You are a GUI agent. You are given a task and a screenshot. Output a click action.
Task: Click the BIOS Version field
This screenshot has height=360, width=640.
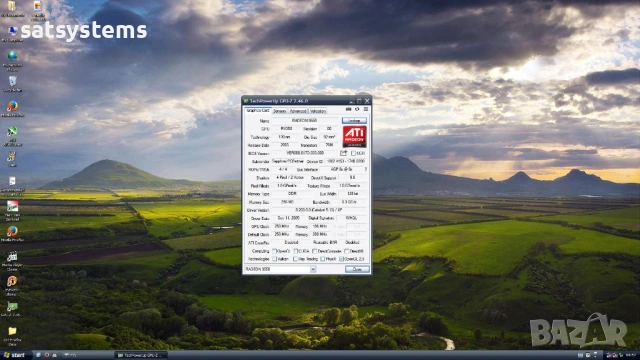tap(304, 153)
